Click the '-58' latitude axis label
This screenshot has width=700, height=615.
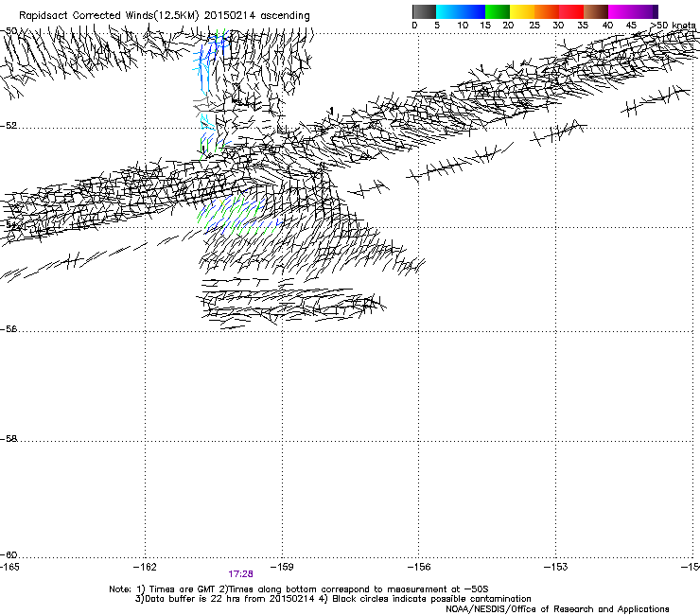pyautogui.click(x=9, y=439)
